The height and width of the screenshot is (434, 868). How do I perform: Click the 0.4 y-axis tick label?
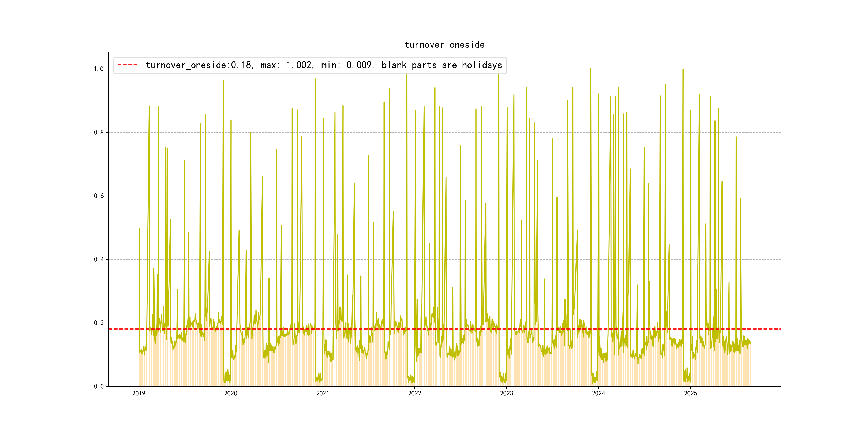pos(98,259)
